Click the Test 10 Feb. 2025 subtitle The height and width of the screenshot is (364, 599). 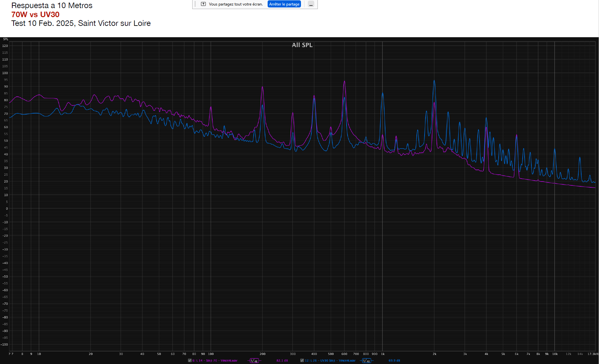[x=81, y=23]
